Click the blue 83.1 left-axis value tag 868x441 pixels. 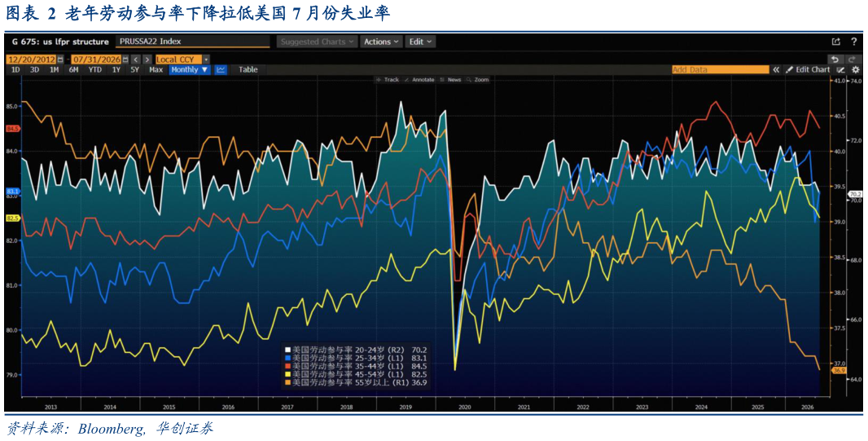coord(12,191)
